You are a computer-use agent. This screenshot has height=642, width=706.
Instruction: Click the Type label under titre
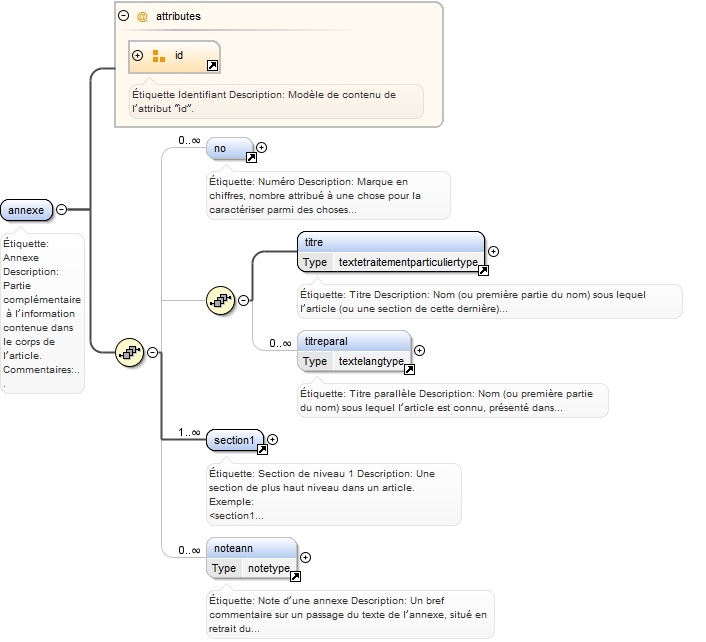tap(315, 262)
